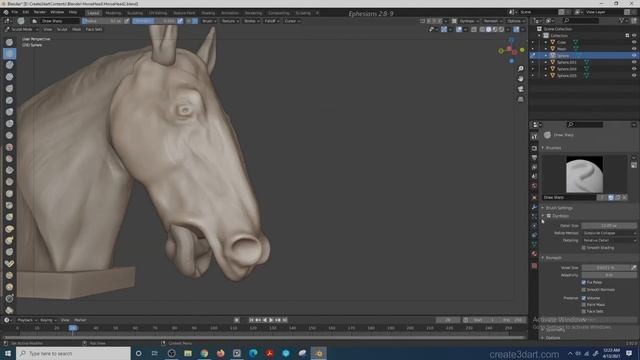Toggle Smooth Shading checkbox

(x=584, y=248)
